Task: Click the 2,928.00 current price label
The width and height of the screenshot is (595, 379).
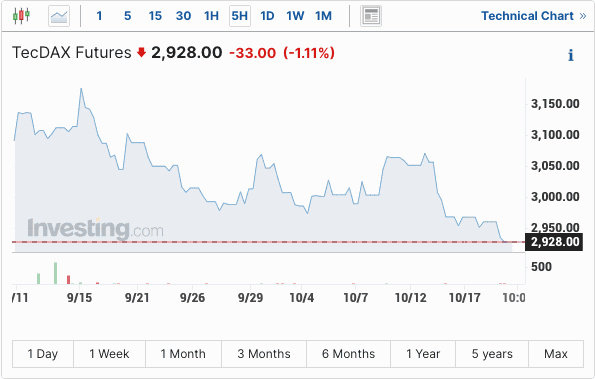Action: (187, 52)
